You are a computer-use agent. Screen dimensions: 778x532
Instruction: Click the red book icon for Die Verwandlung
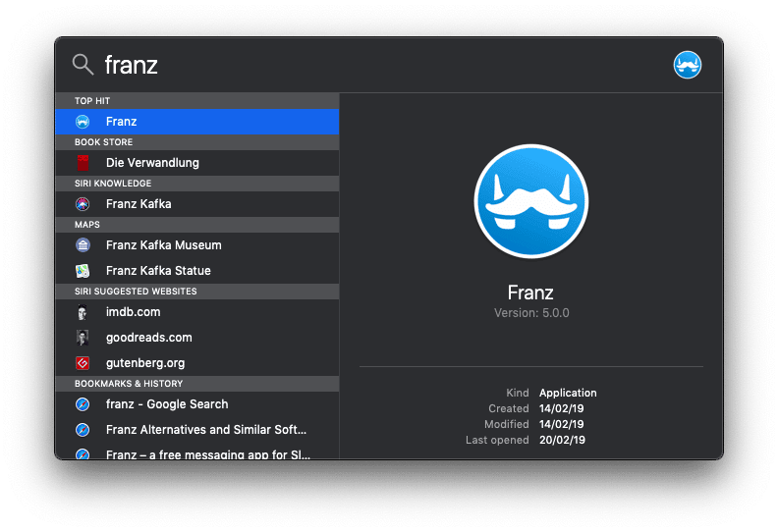click(83, 163)
